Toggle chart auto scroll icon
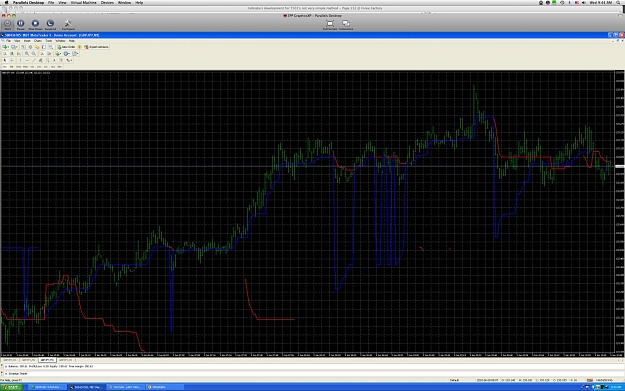This screenshot has width=625, height=391. (x=42, y=53)
